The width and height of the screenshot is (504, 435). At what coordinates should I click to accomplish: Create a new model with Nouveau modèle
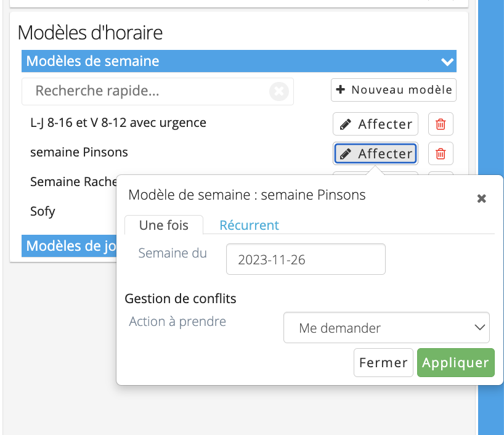394,90
